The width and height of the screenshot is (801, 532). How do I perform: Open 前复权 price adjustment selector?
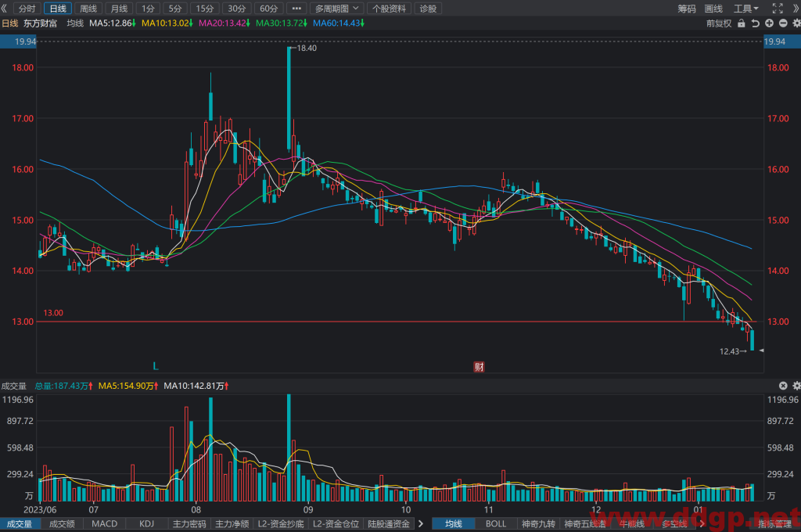(719, 23)
